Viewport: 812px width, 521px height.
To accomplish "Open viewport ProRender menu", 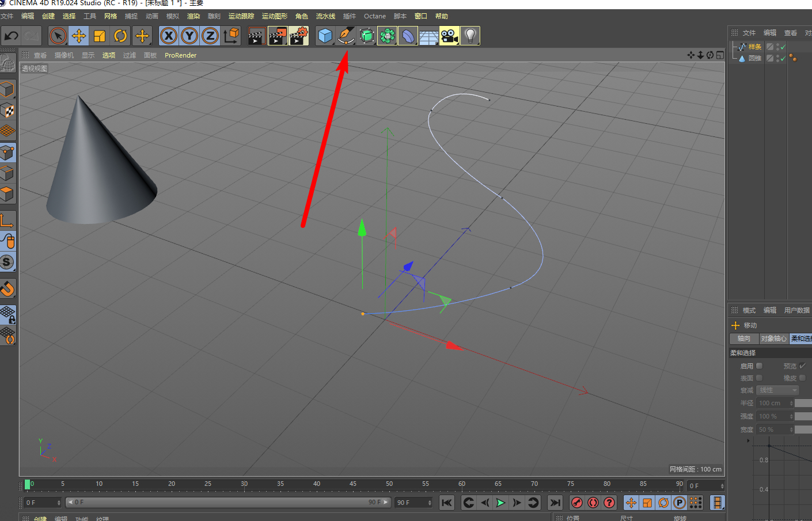I will [x=180, y=55].
